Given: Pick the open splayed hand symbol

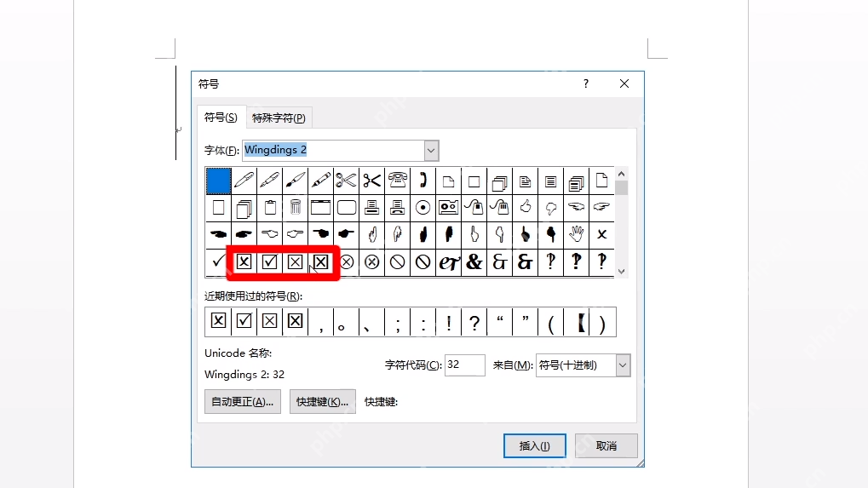Looking at the screenshot, I should (577, 234).
